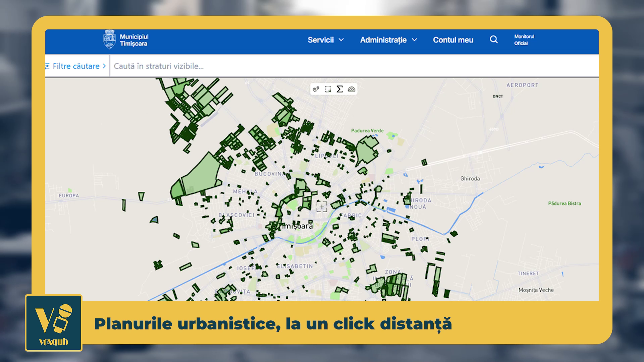Click the Sigma summary tool icon

[x=339, y=89]
